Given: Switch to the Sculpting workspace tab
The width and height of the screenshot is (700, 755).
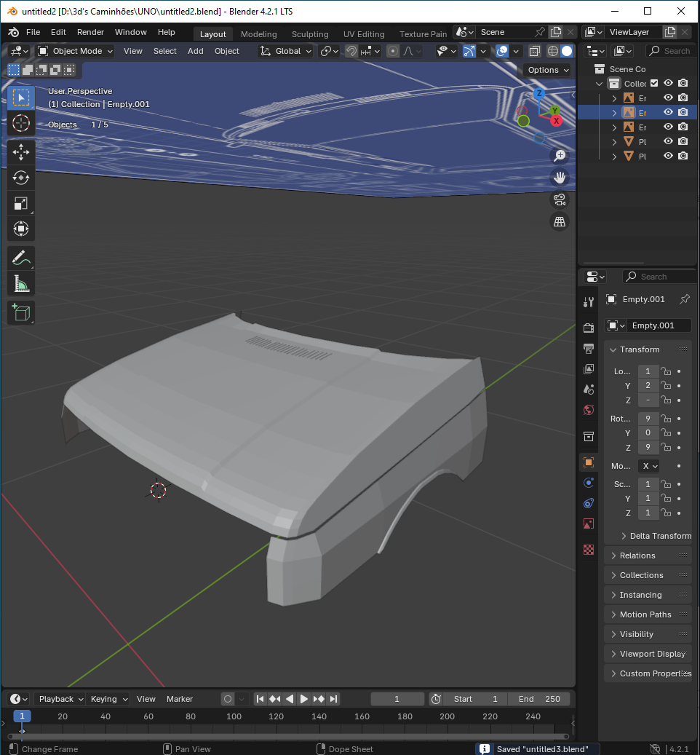Looking at the screenshot, I should click(310, 34).
